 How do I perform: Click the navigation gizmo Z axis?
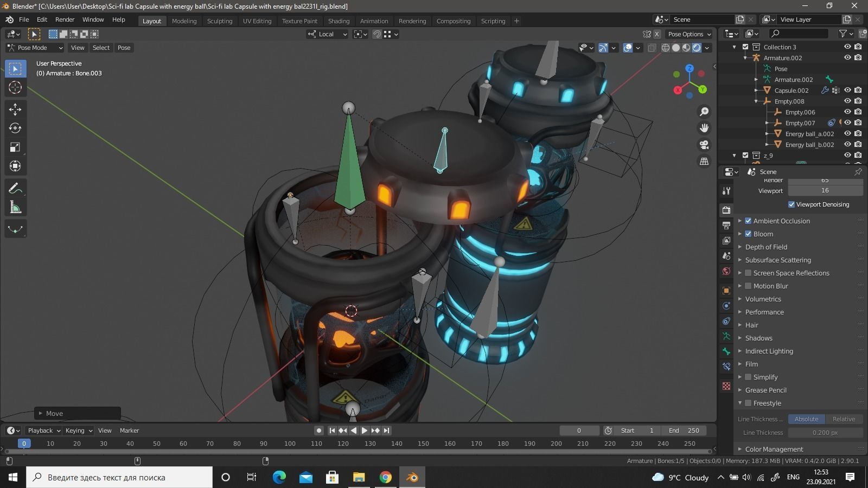690,68
